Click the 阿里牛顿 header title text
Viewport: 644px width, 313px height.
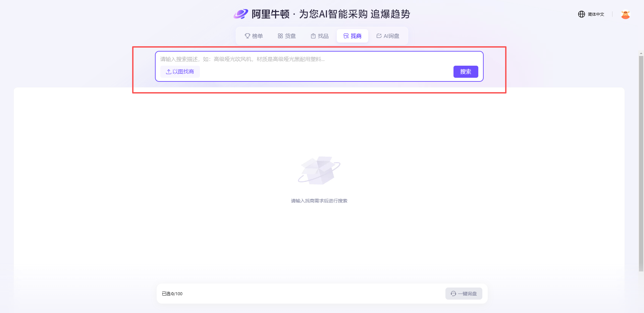point(270,14)
